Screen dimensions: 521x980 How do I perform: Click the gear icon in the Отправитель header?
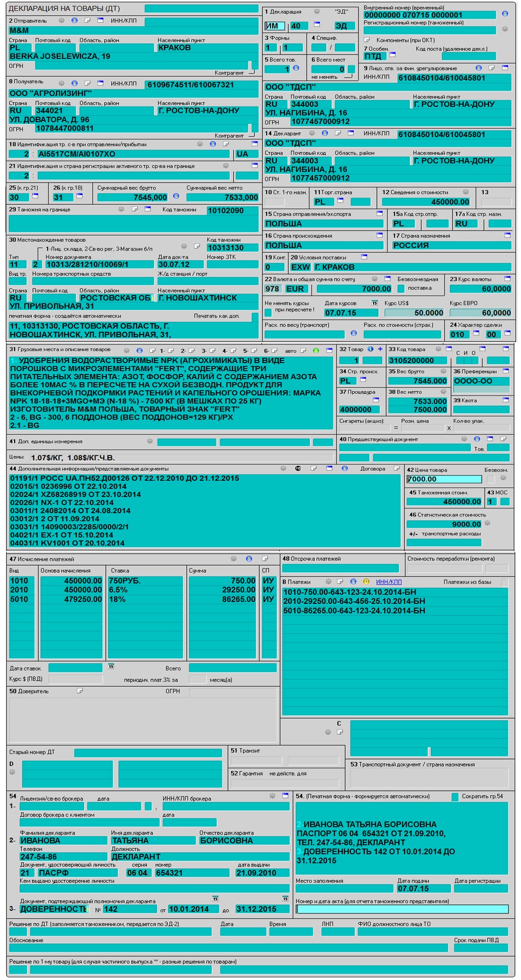pos(62,21)
